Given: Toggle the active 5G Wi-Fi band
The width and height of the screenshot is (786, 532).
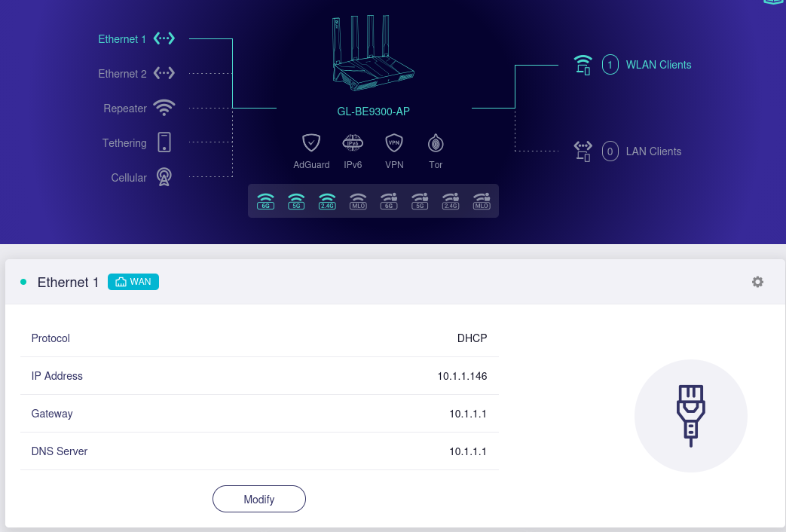Looking at the screenshot, I should point(296,201).
